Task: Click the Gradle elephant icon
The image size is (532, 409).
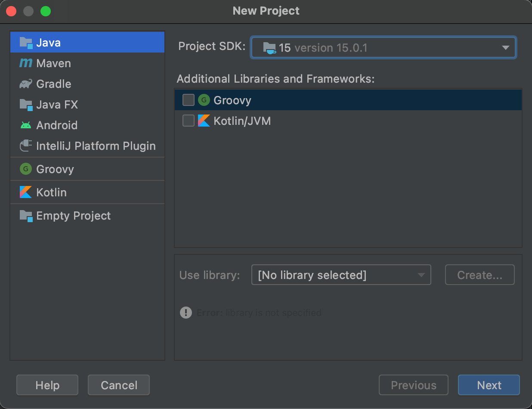Action: click(x=26, y=84)
